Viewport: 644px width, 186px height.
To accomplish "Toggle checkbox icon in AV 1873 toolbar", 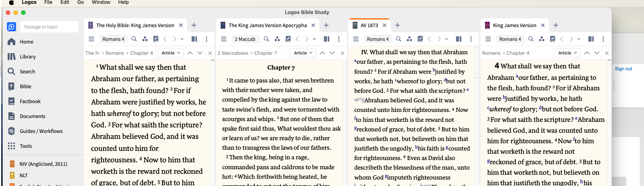I will [420, 39].
